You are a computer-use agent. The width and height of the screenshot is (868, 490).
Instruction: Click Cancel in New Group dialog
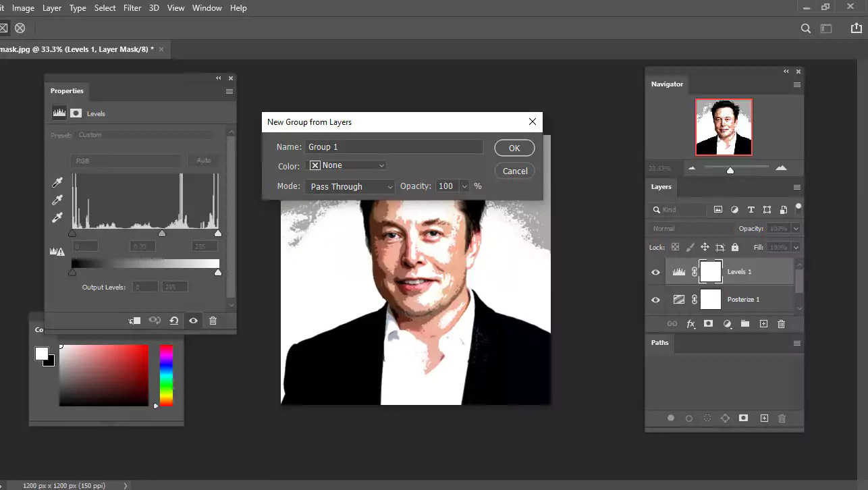[x=515, y=171]
